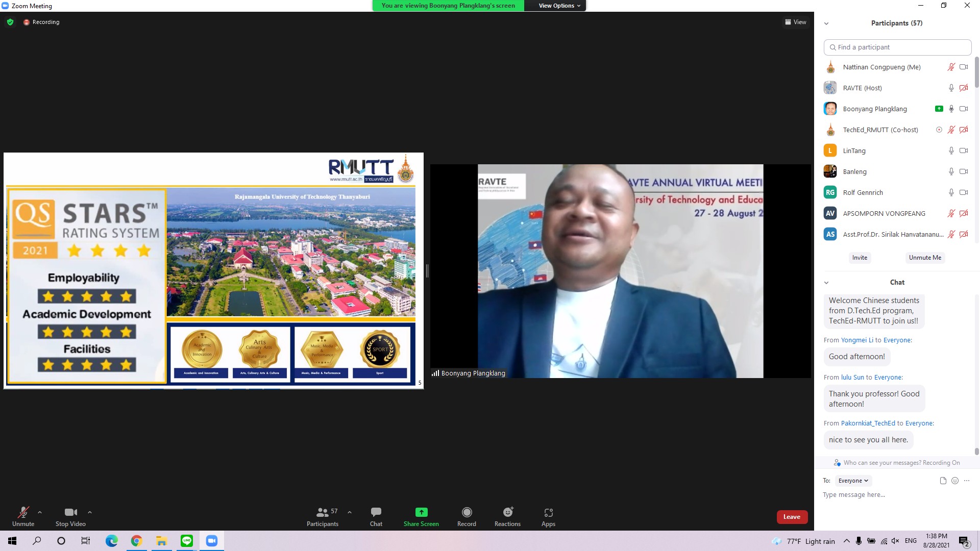Collapse the Chat panel chevron
Image resolution: width=980 pixels, height=551 pixels.
click(x=826, y=283)
